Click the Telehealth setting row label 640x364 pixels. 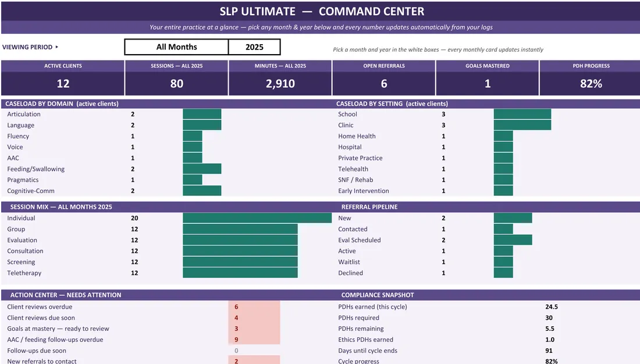pyautogui.click(x=353, y=169)
